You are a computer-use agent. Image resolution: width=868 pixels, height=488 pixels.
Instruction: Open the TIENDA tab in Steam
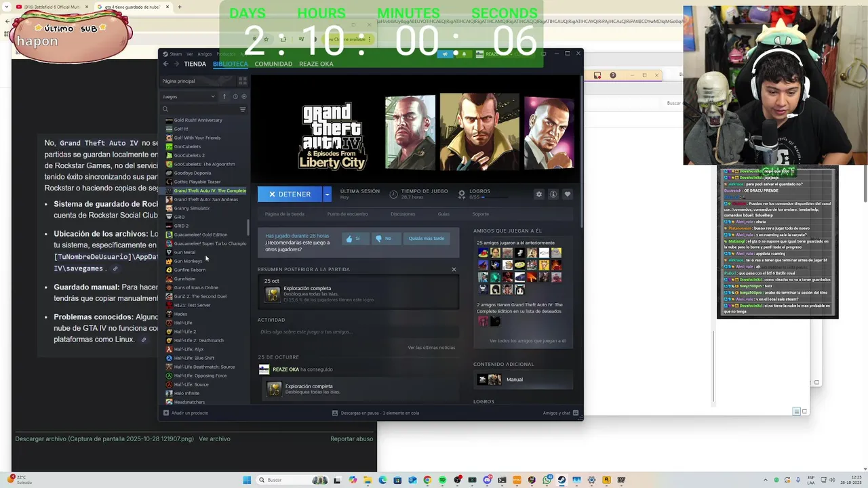click(x=195, y=64)
